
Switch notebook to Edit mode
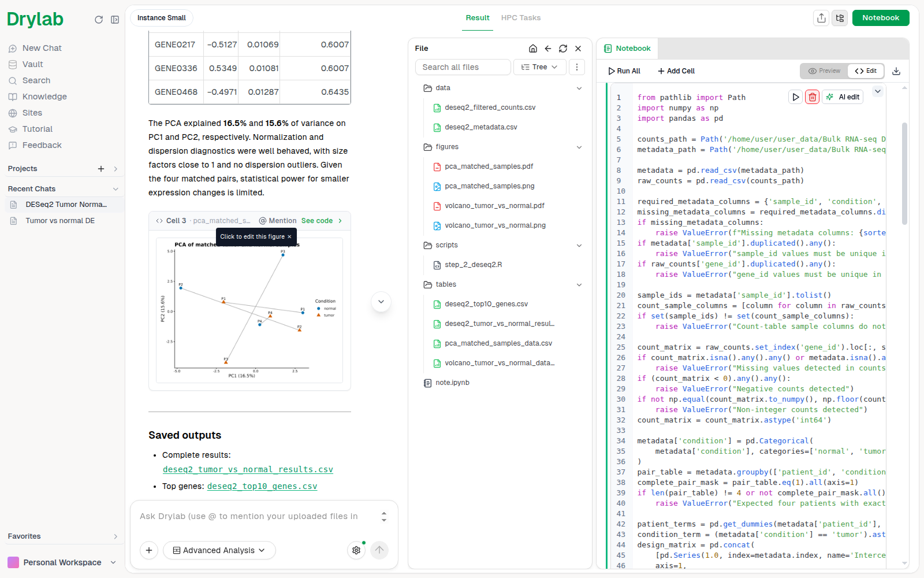866,71
